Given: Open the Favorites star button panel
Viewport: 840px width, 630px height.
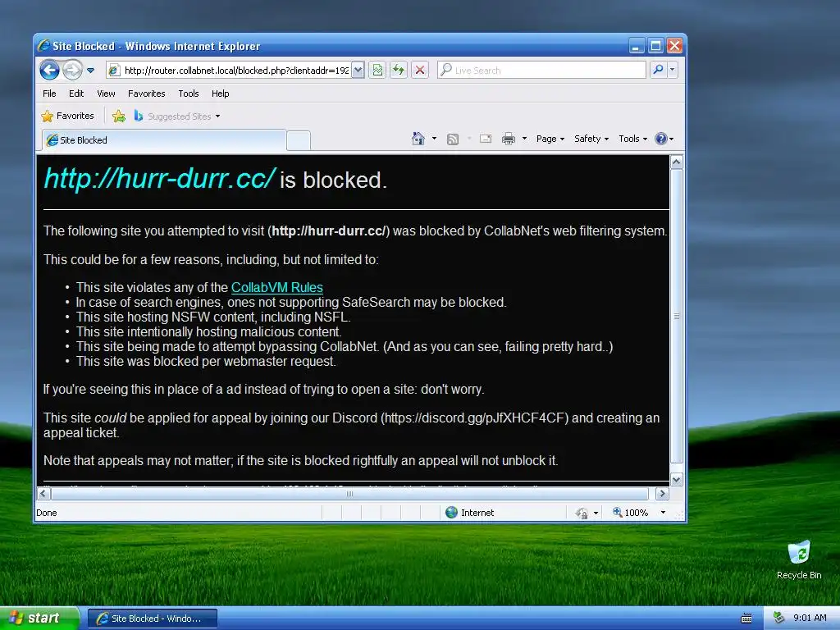Looking at the screenshot, I should click(x=67, y=116).
